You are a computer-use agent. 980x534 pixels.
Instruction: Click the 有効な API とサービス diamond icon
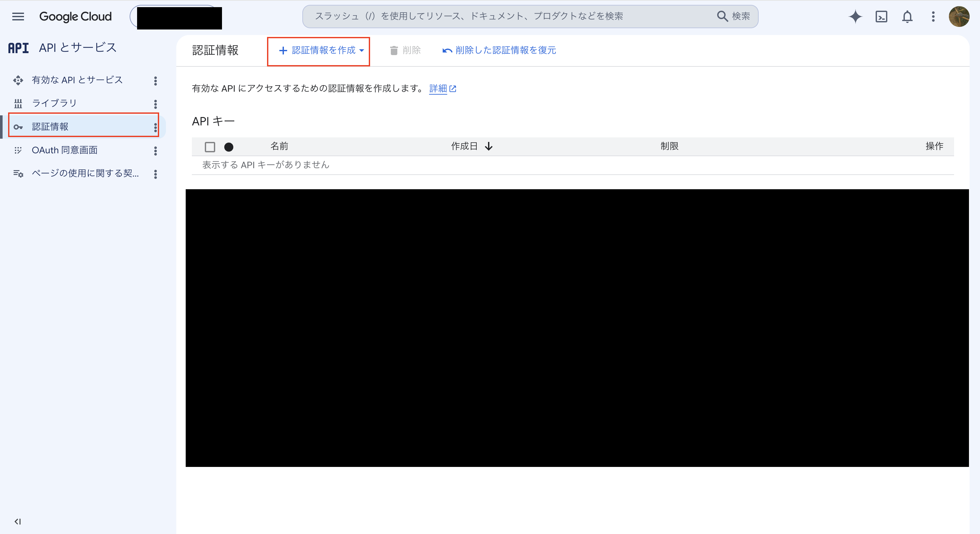point(18,80)
